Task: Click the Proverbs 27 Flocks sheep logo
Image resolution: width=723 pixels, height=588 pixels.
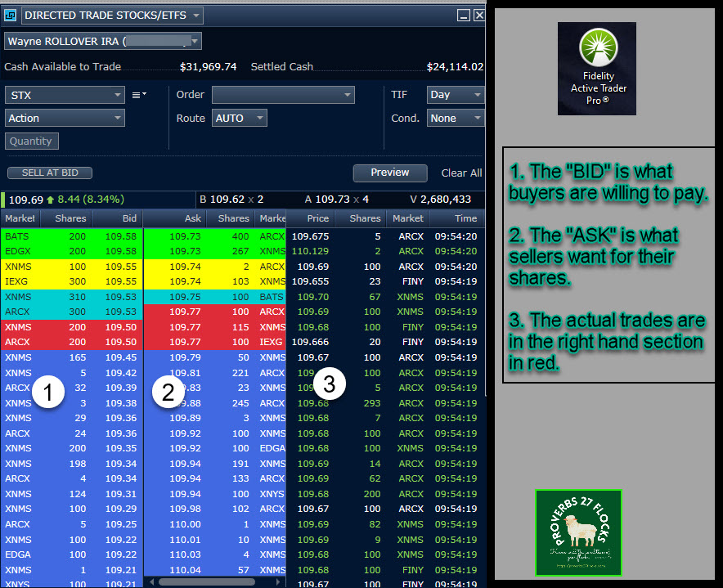Action: [x=578, y=532]
